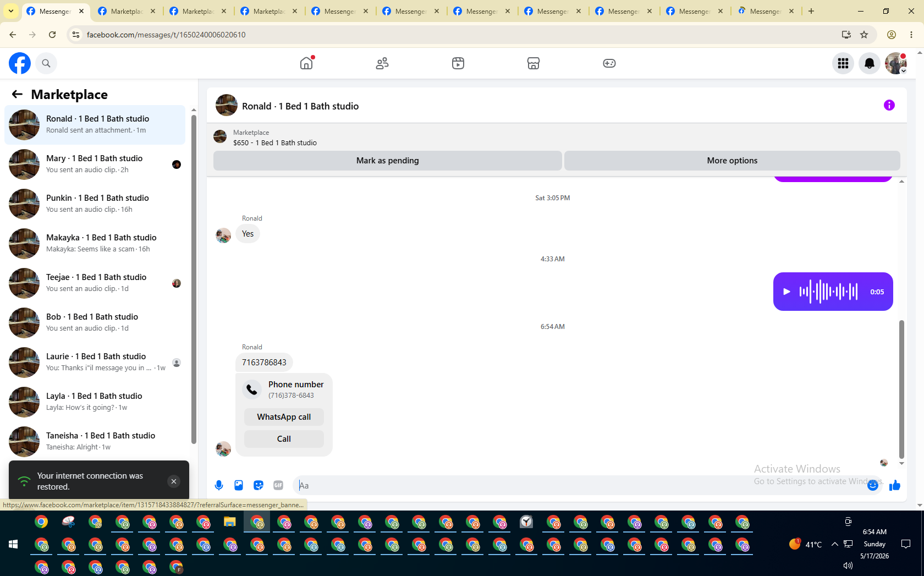Open a new browser tab
The image size is (924, 576).
(811, 11)
